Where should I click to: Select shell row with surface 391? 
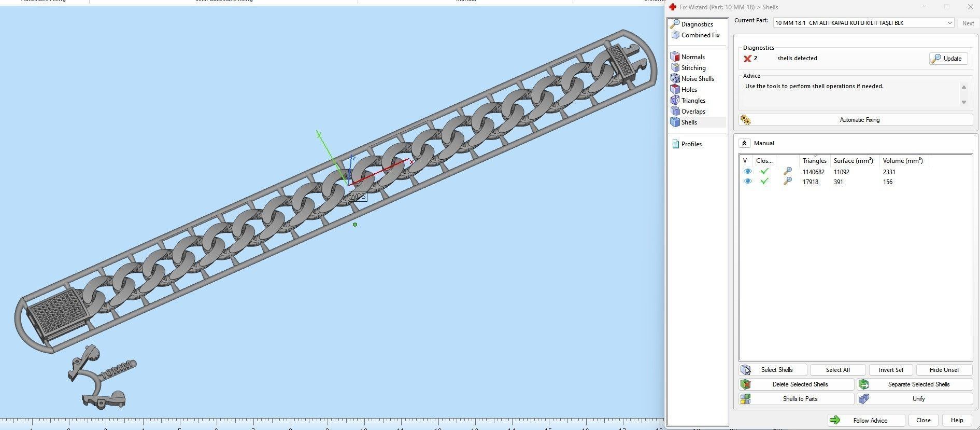[x=856, y=182]
